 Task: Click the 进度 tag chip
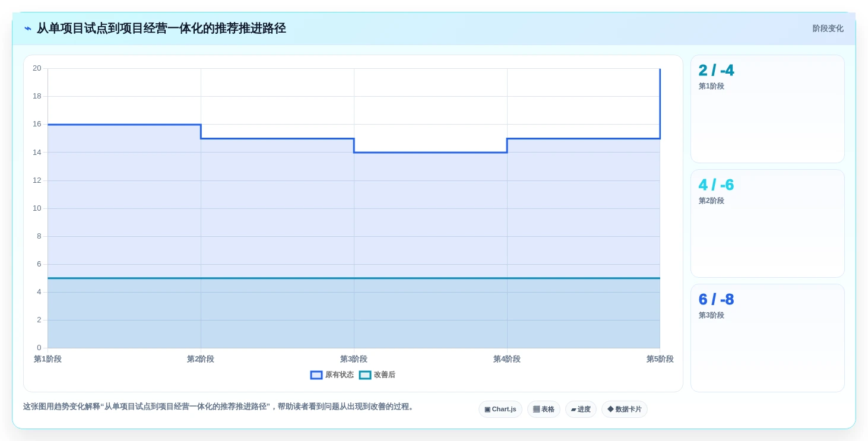(581, 410)
